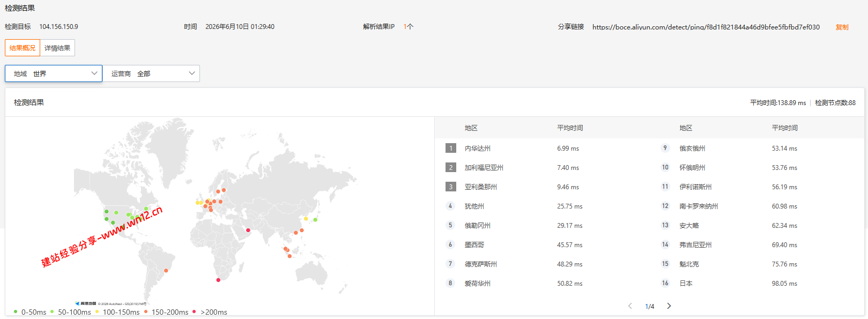The width and height of the screenshot is (868, 319).
Task: Switch to 结果概况 tab
Action: [23, 48]
